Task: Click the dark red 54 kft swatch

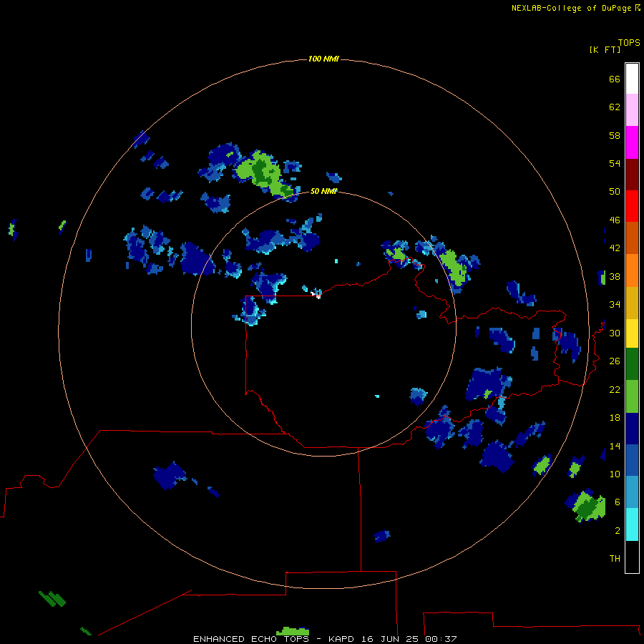Action: click(x=632, y=174)
